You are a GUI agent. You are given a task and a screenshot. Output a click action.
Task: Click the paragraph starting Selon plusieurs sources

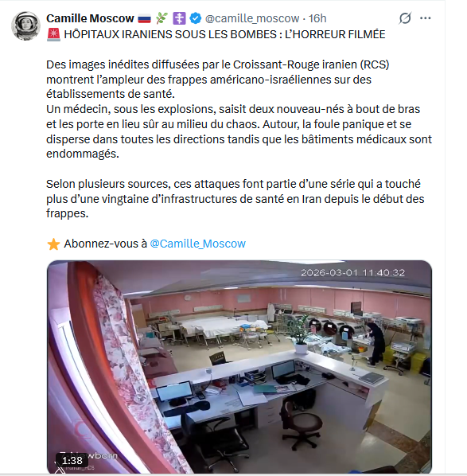coord(235,198)
